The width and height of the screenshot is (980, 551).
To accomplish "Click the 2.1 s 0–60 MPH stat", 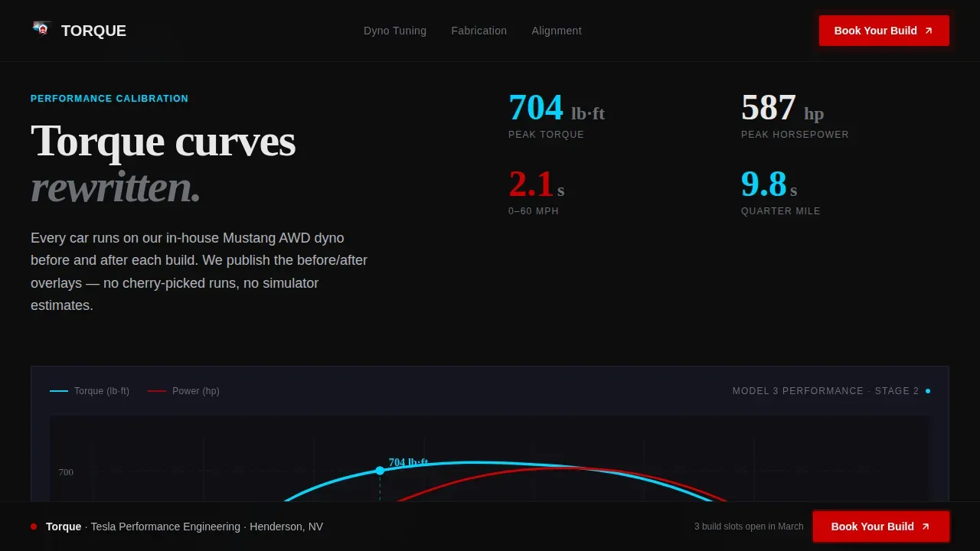I will tap(537, 192).
